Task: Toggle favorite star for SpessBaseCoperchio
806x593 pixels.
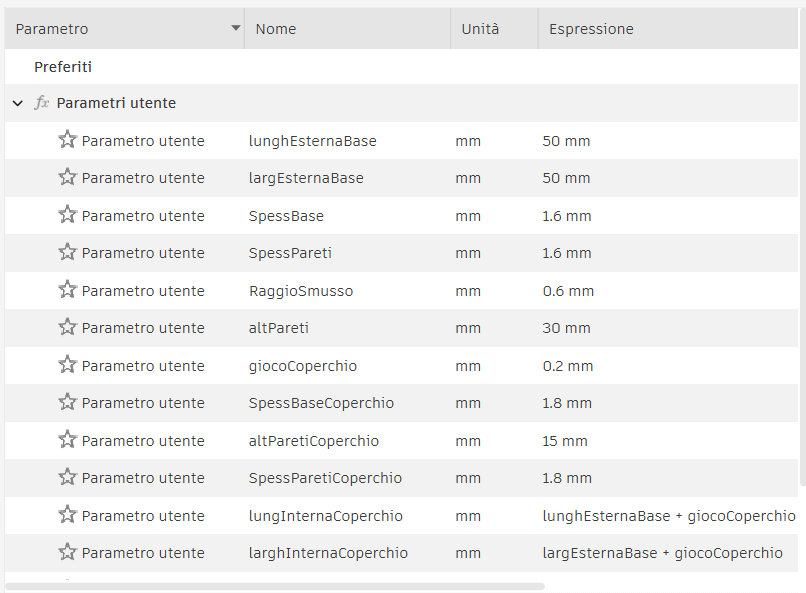Action: point(67,402)
